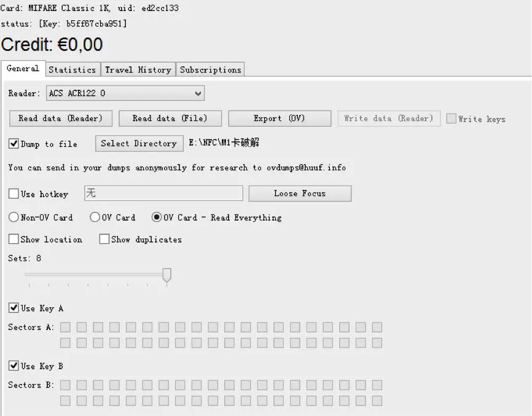Enable the Show duplicates checkbox

coord(104,239)
